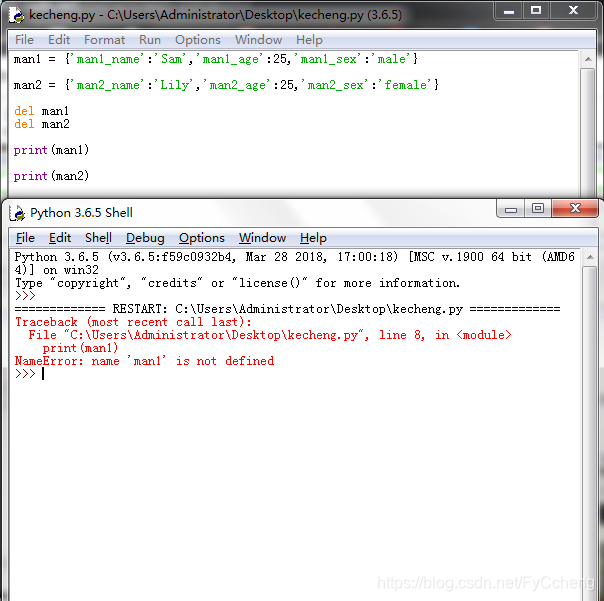Open Window menu in kecheng.py editor
This screenshot has height=601, width=604.
[258, 40]
